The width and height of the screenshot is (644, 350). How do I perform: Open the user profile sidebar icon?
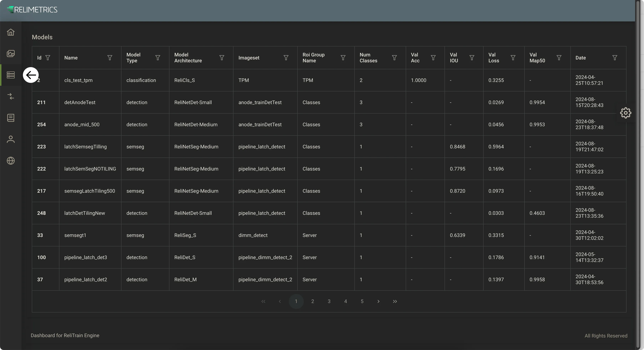pos(11,139)
